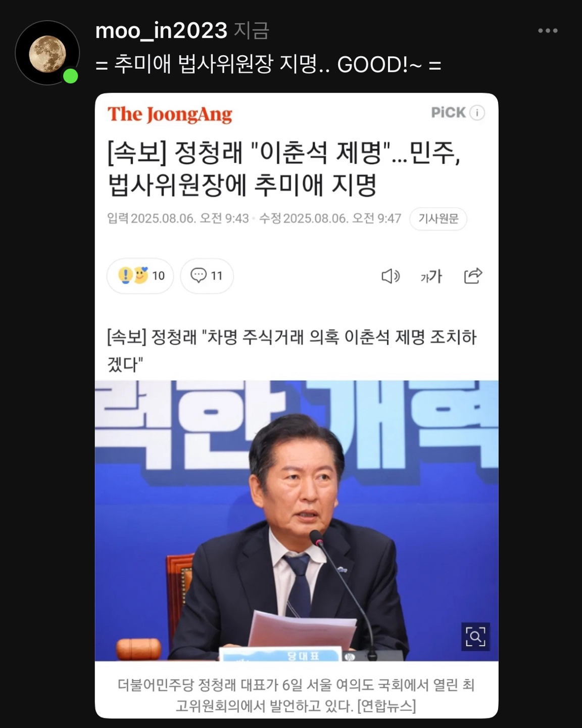Click the photo caption mentioning 연합뉴스
This screenshot has height=728, width=582.
[297, 695]
